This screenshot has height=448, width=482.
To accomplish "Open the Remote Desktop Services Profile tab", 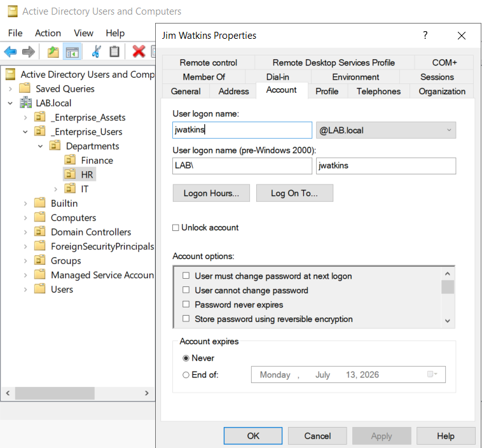I will tap(334, 63).
